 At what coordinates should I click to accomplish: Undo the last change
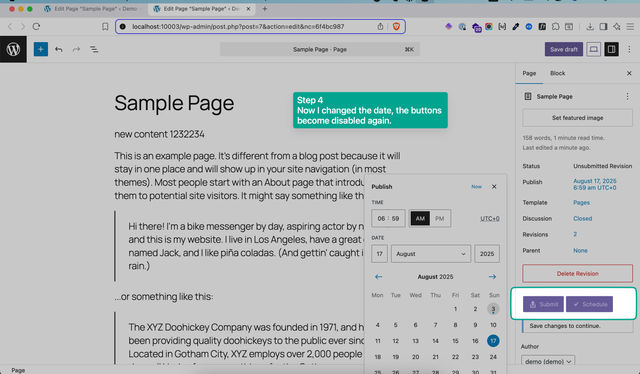(59, 49)
